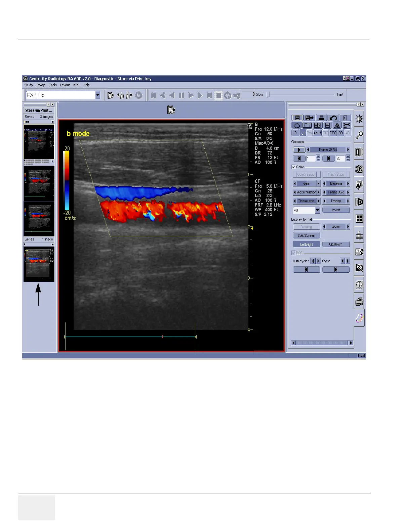Viewport: 400px width, 532px height.
Task: Click the play forward button in top toolbar
Action: [x=191, y=95]
